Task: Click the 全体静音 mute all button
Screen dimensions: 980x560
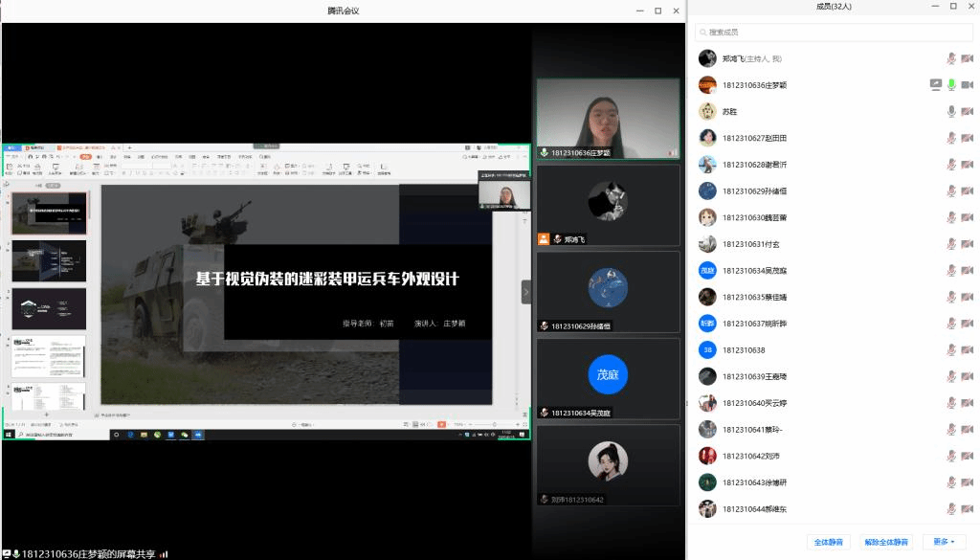Action: [828, 542]
